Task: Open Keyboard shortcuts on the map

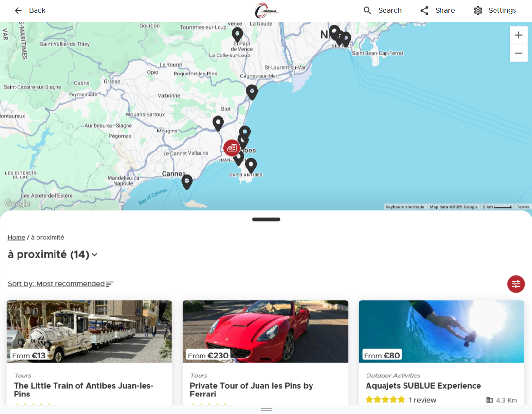Action: pyautogui.click(x=404, y=207)
